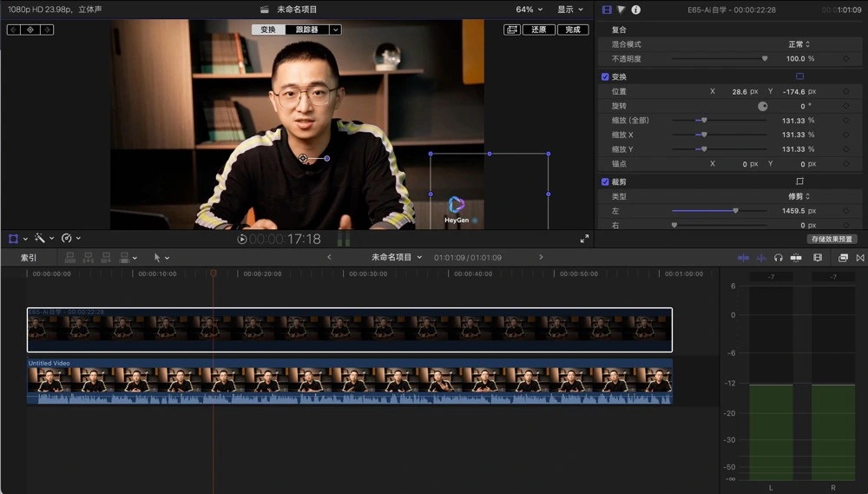Toggle solo headphones icon in timeline
The height and width of the screenshot is (494, 868).
click(x=779, y=258)
